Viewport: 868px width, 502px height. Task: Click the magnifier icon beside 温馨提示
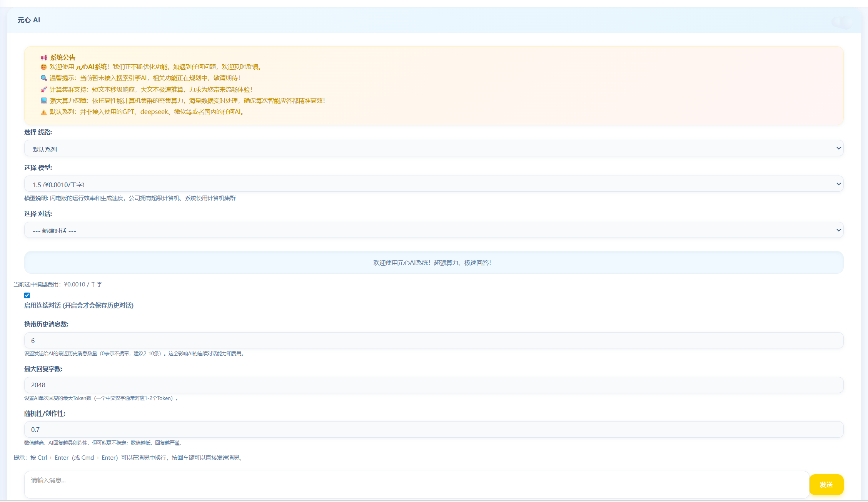coord(43,78)
